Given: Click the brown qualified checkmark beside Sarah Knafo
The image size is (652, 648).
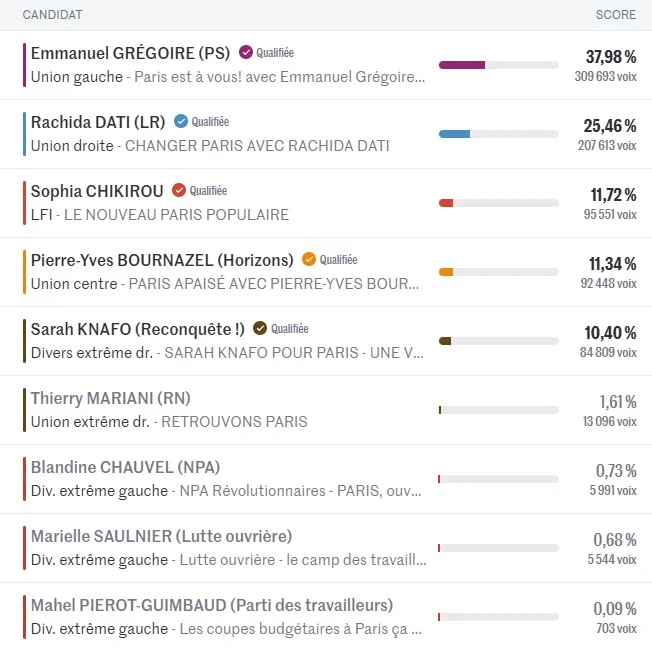Looking at the screenshot, I should [260, 328].
